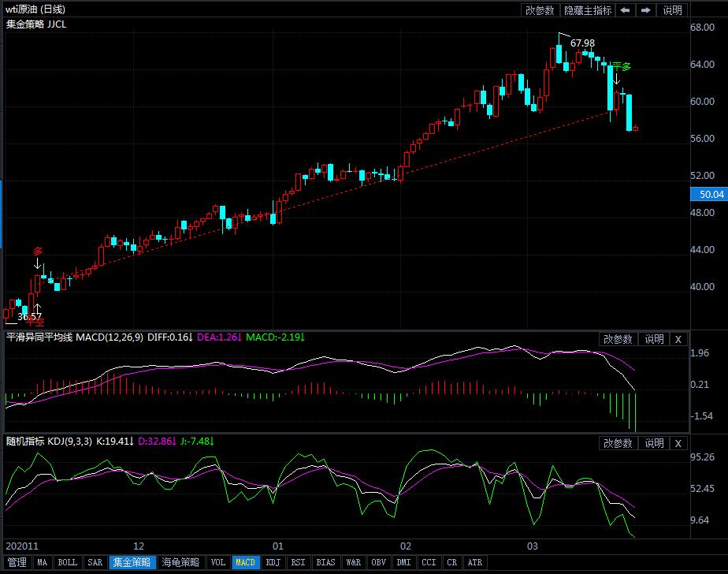The width and height of the screenshot is (728, 574).
Task: Select the 海龟策略 tab
Action: pyautogui.click(x=180, y=563)
